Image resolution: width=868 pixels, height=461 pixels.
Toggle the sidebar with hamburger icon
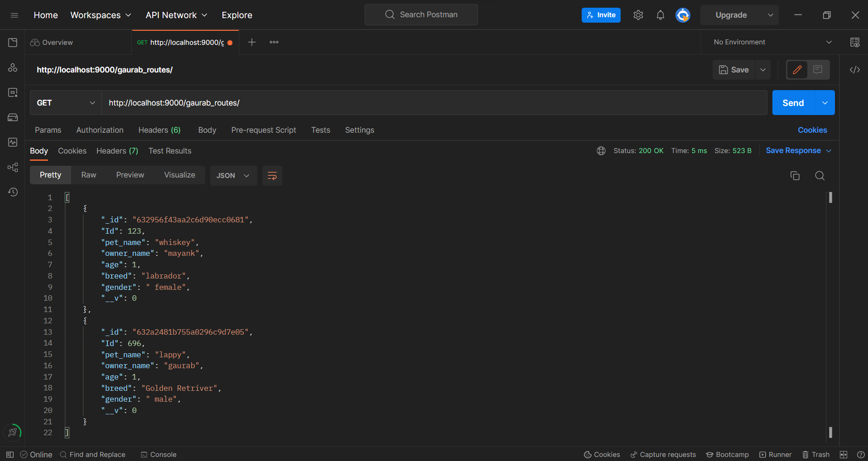pyautogui.click(x=14, y=14)
